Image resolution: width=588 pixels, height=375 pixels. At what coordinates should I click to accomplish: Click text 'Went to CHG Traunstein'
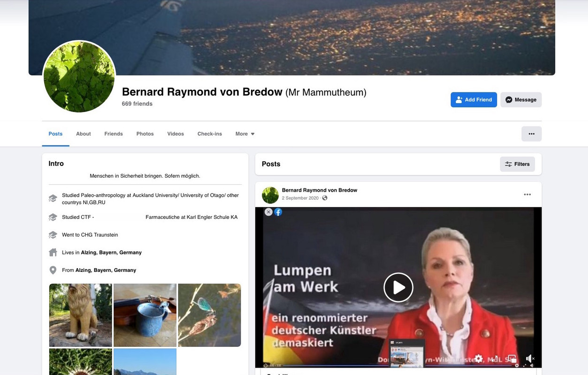point(90,235)
